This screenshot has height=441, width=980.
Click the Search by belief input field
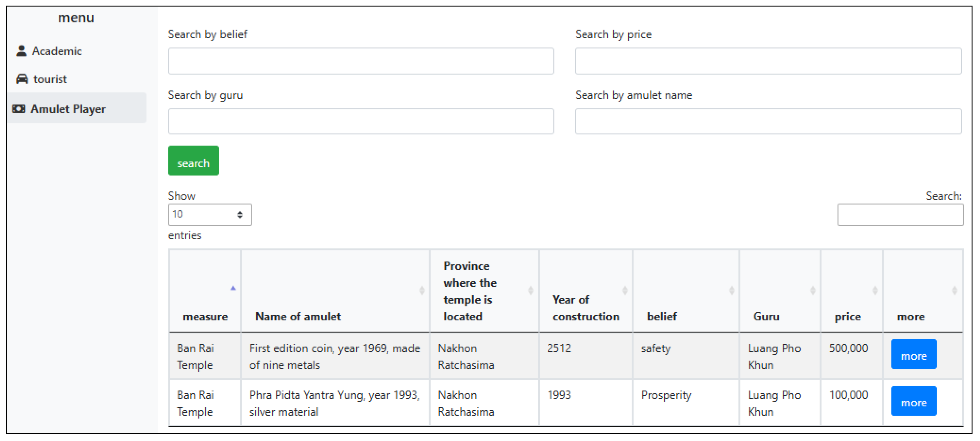[361, 59]
